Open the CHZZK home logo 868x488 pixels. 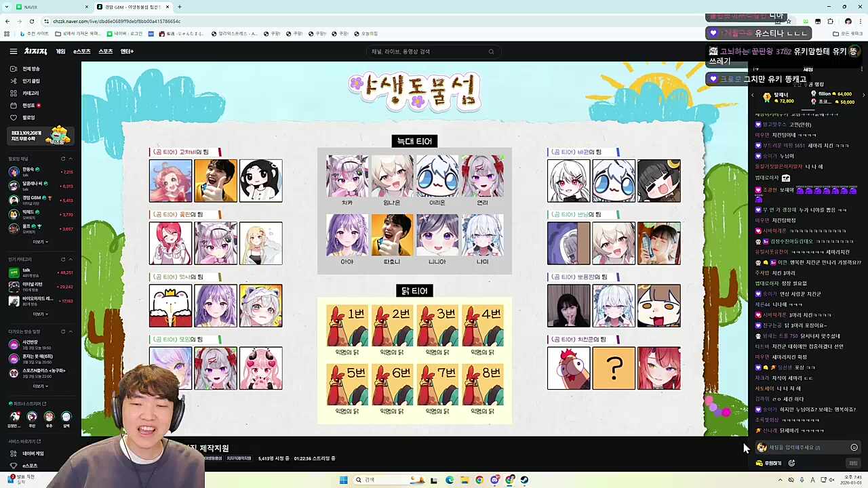pyautogui.click(x=35, y=51)
